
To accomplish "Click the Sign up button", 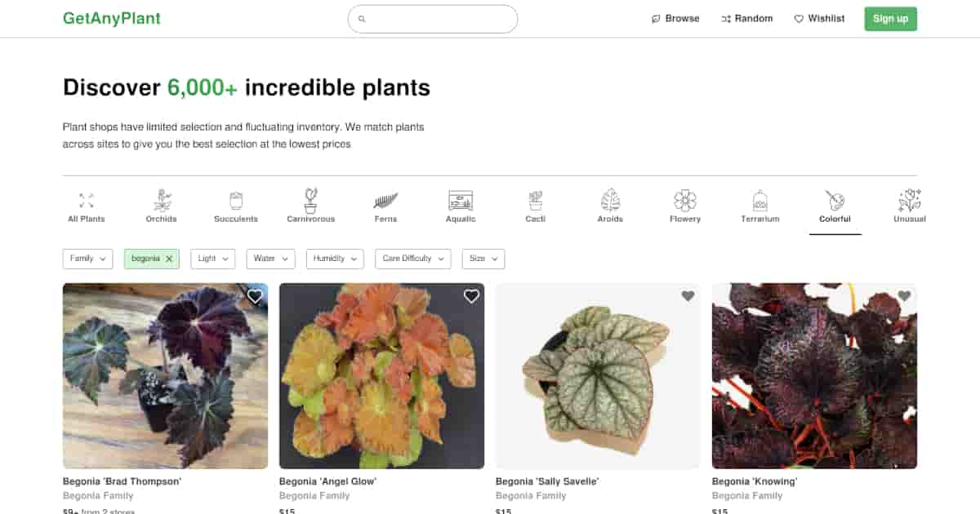I will click(890, 19).
